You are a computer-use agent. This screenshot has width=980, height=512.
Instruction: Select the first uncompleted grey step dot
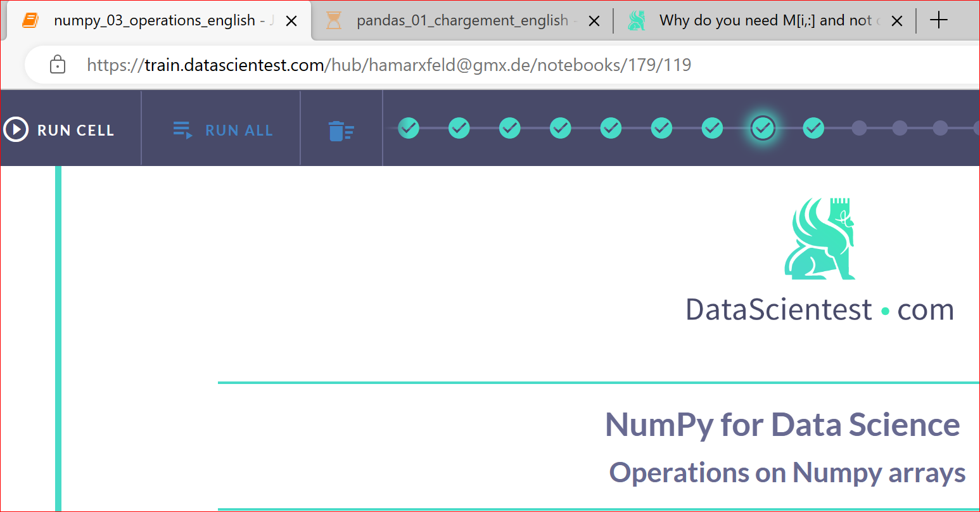click(859, 128)
